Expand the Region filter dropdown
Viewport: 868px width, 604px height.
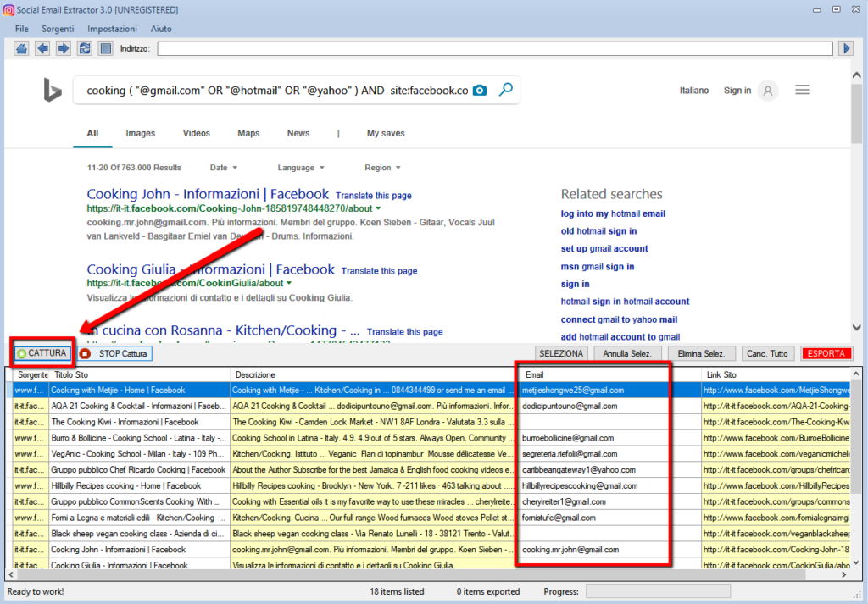[x=382, y=168]
